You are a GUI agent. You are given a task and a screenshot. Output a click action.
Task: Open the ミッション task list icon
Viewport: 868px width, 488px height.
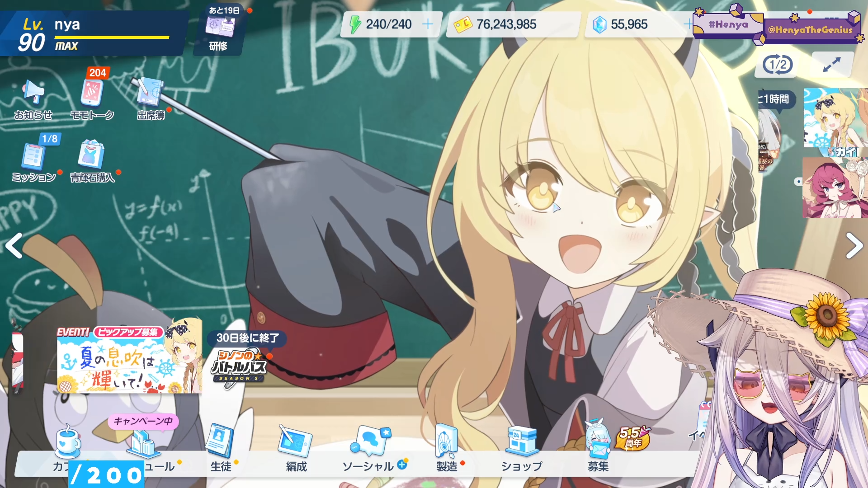click(x=33, y=162)
